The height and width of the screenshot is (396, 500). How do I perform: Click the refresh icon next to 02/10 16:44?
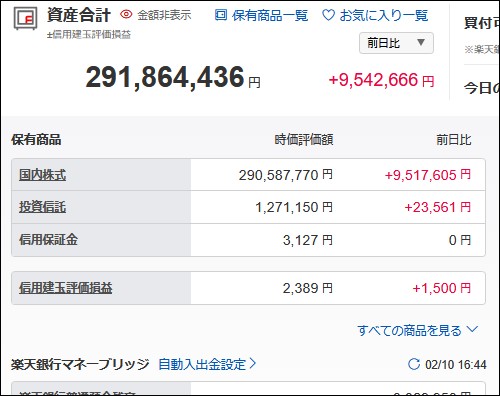coord(414,364)
